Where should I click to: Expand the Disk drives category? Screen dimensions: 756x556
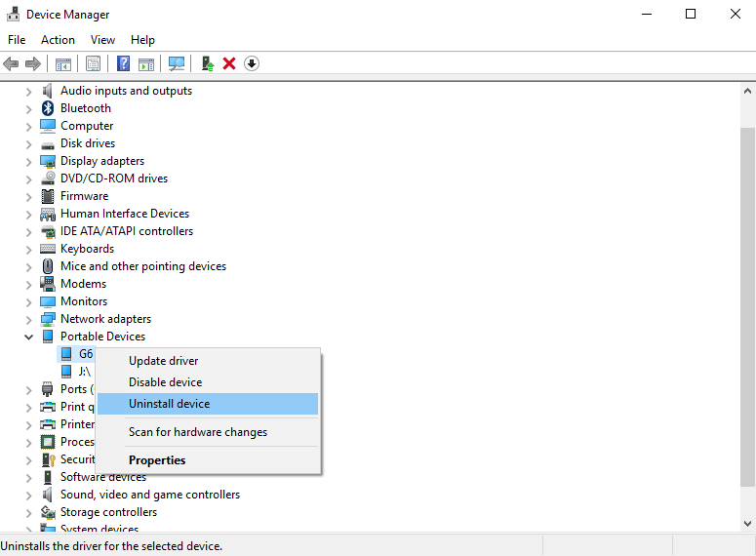[x=28, y=143]
